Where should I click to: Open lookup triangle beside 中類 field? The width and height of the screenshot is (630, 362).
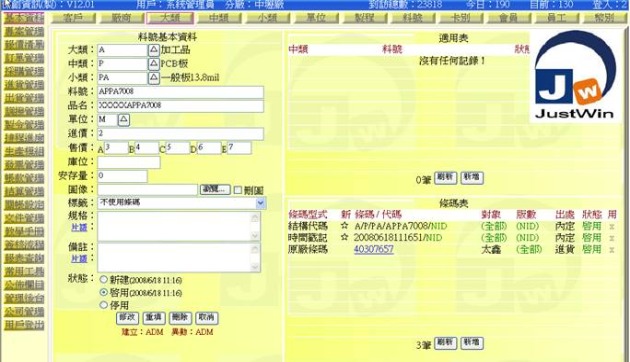(x=153, y=64)
